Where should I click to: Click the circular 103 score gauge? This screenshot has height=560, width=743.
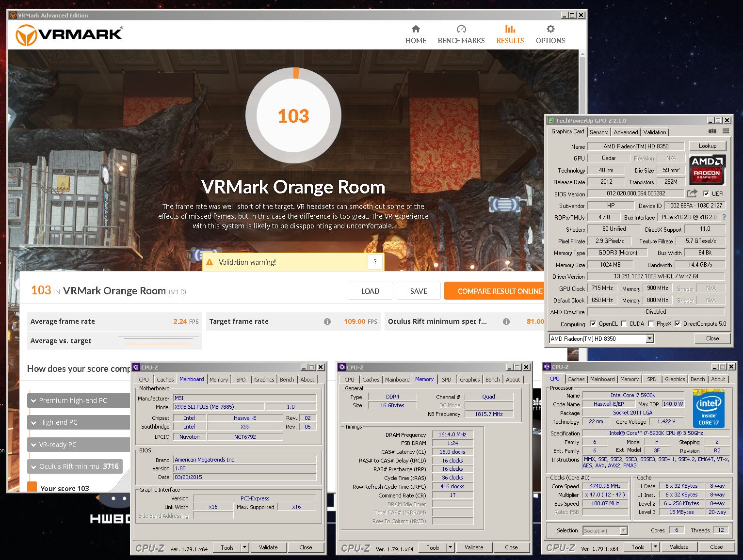[x=293, y=115]
